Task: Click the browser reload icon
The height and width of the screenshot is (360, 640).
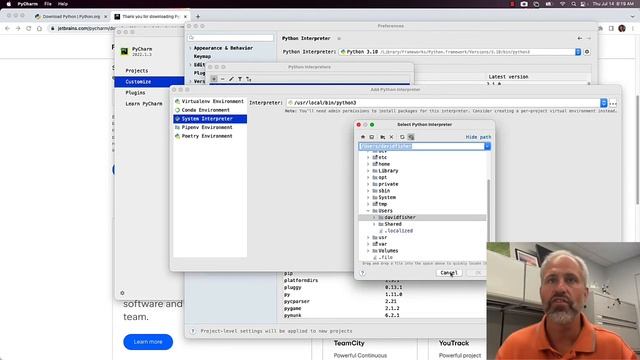Action: click(x=29, y=28)
